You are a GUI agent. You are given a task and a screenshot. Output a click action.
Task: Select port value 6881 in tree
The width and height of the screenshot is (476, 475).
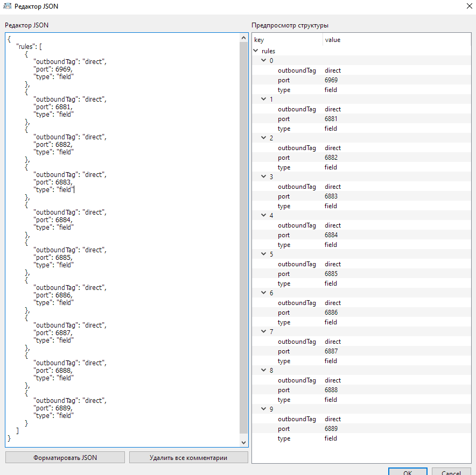[x=331, y=119]
